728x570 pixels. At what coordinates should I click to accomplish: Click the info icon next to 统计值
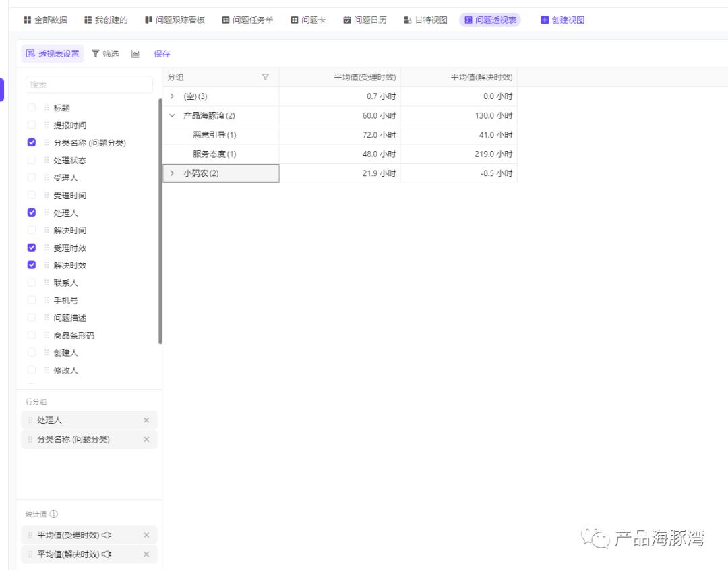pos(53,514)
